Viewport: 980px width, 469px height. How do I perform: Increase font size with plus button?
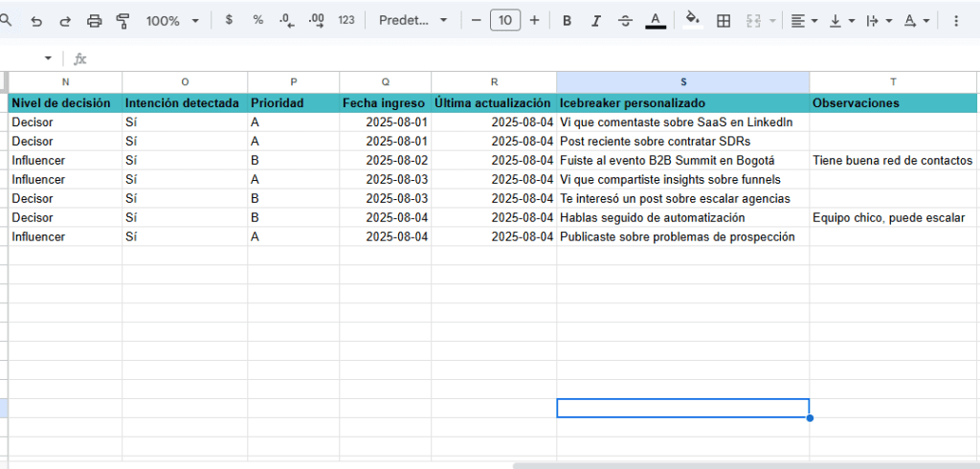[x=534, y=21]
